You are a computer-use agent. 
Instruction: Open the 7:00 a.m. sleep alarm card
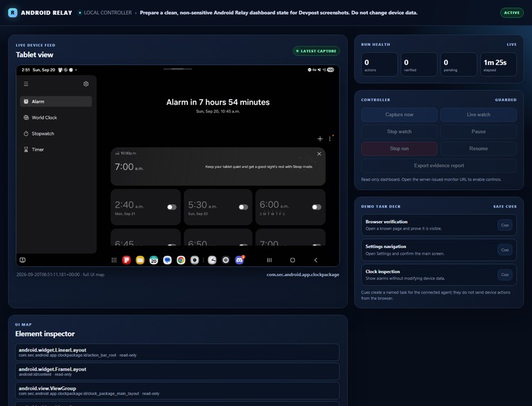pos(218,167)
